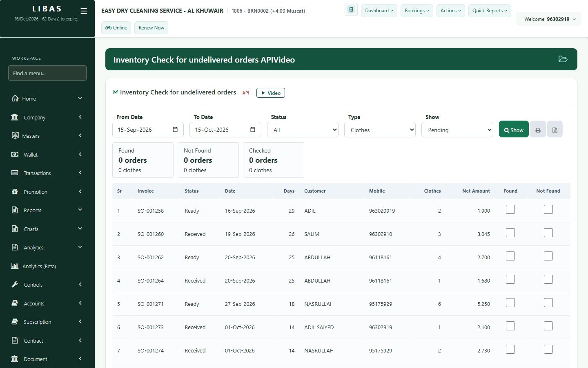Open the Welcome 96302919 user dropdown
The image size is (588, 368).
click(550, 19)
